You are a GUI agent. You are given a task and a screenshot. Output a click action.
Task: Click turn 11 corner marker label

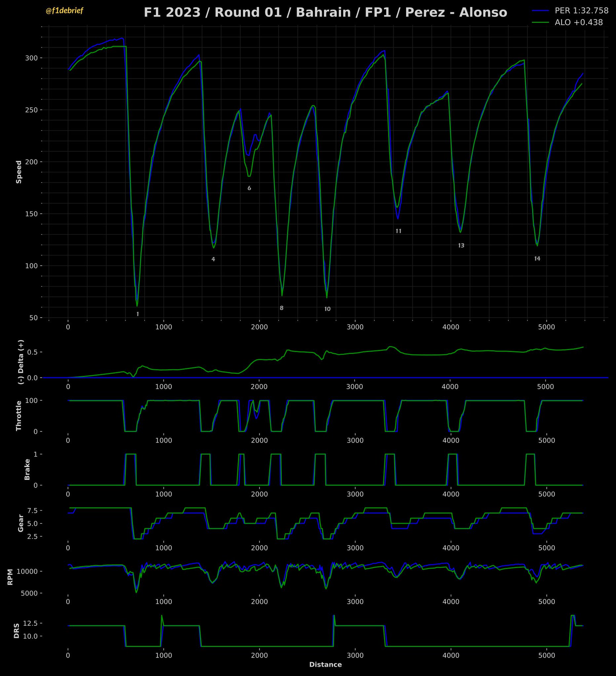[398, 231]
